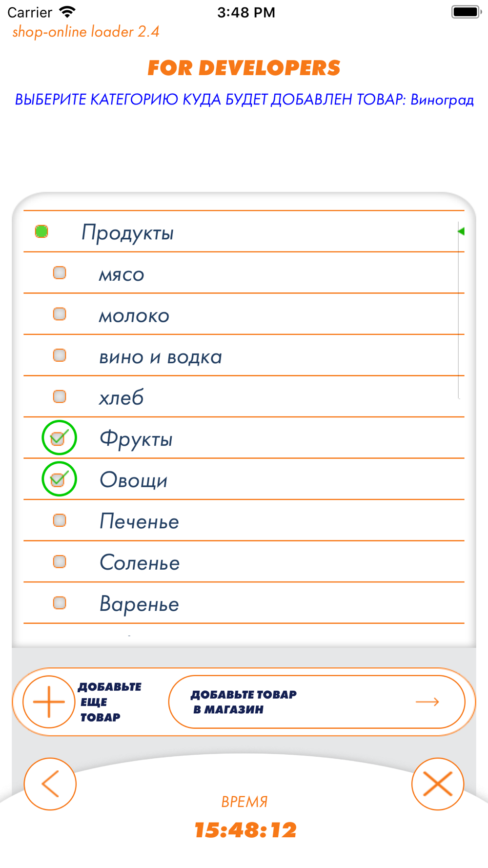
Task: Choose the Варенье list item
Action: tap(244, 603)
